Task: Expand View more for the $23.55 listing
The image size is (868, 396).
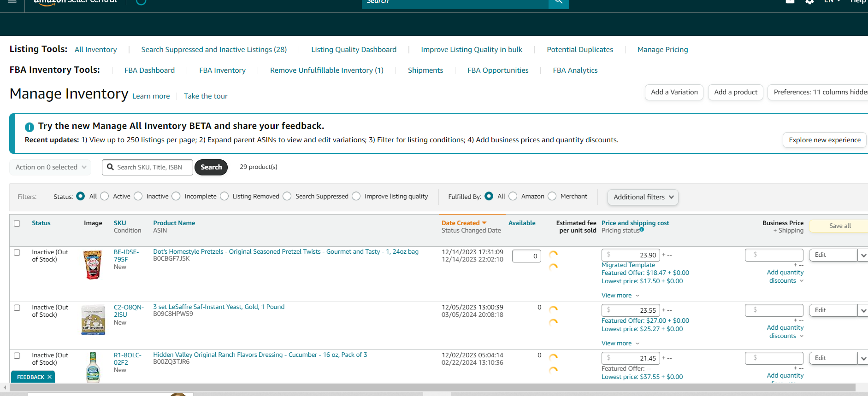Action: (x=620, y=343)
